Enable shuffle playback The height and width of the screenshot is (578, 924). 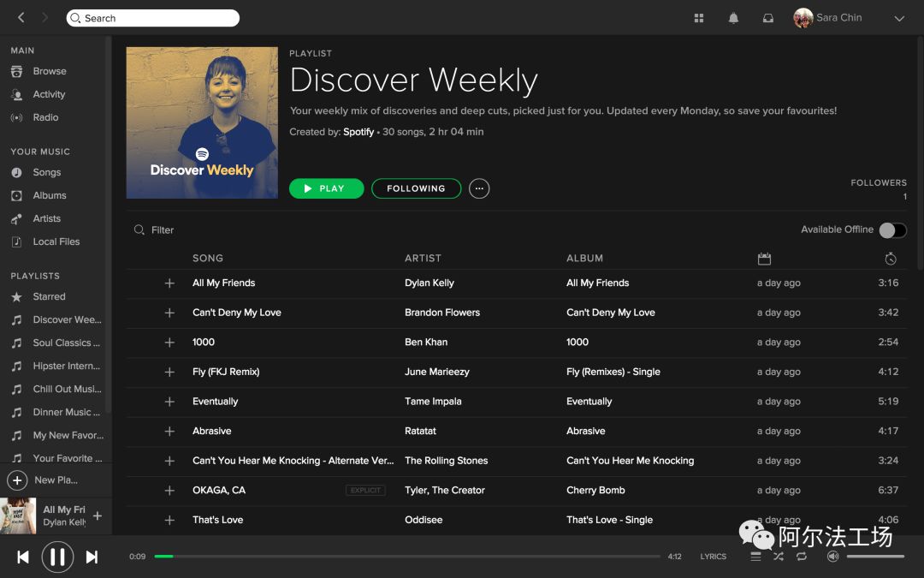778,557
